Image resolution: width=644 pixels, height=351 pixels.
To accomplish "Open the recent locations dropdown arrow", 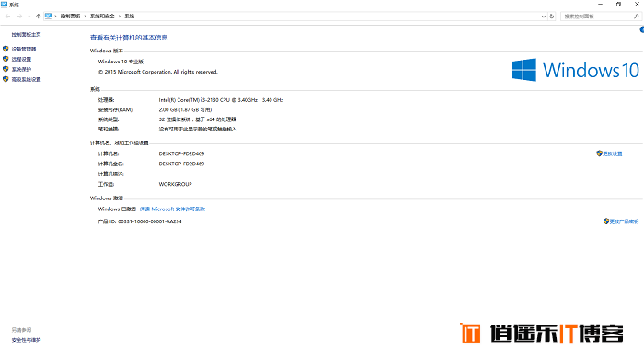I will [29, 16].
